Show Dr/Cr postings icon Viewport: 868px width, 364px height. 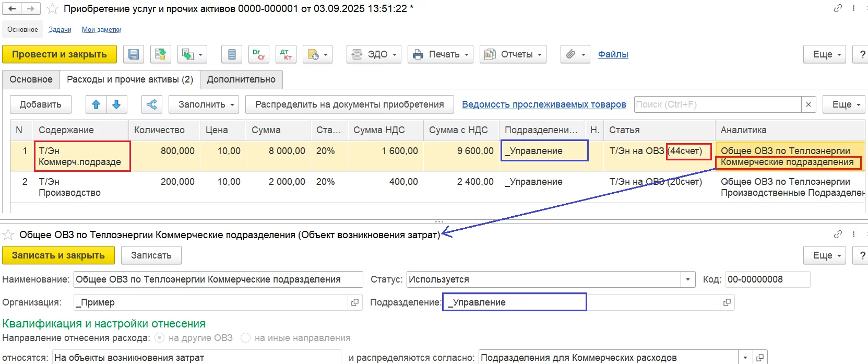coord(259,54)
